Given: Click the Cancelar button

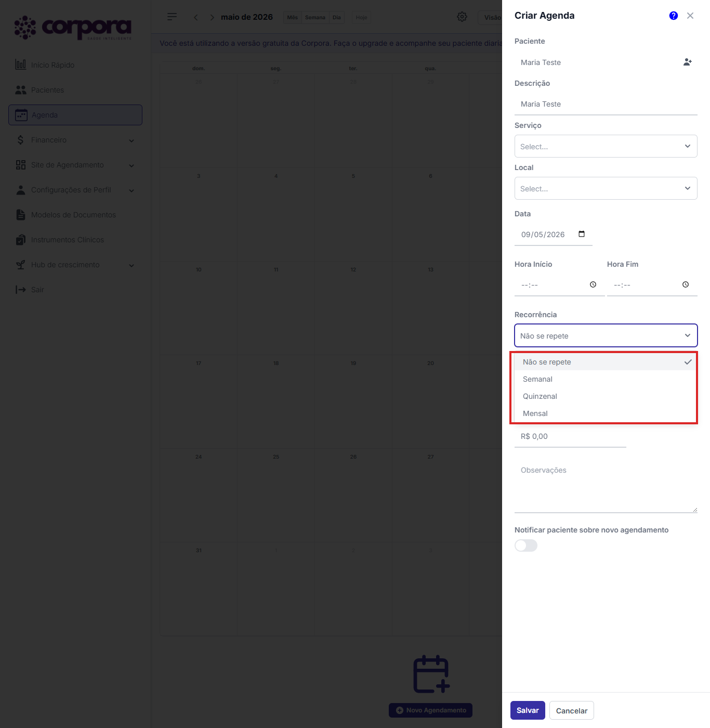Looking at the screenshot, I should (572, 710).
